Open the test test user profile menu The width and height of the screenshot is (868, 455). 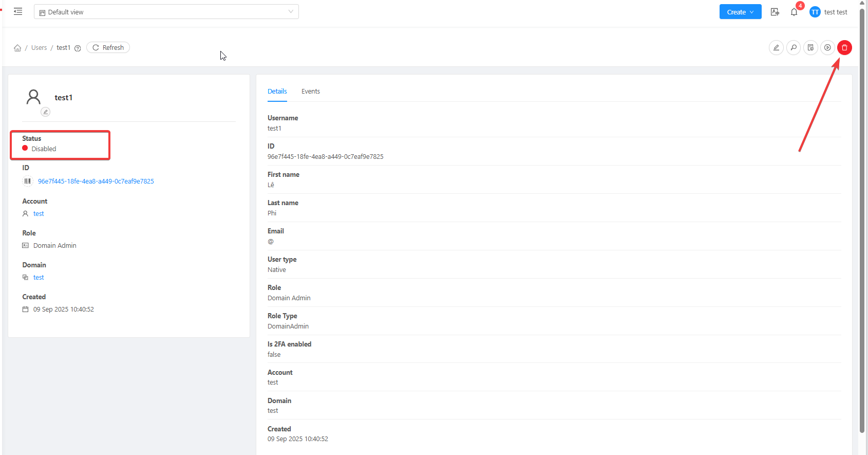[x=828, y=12]
